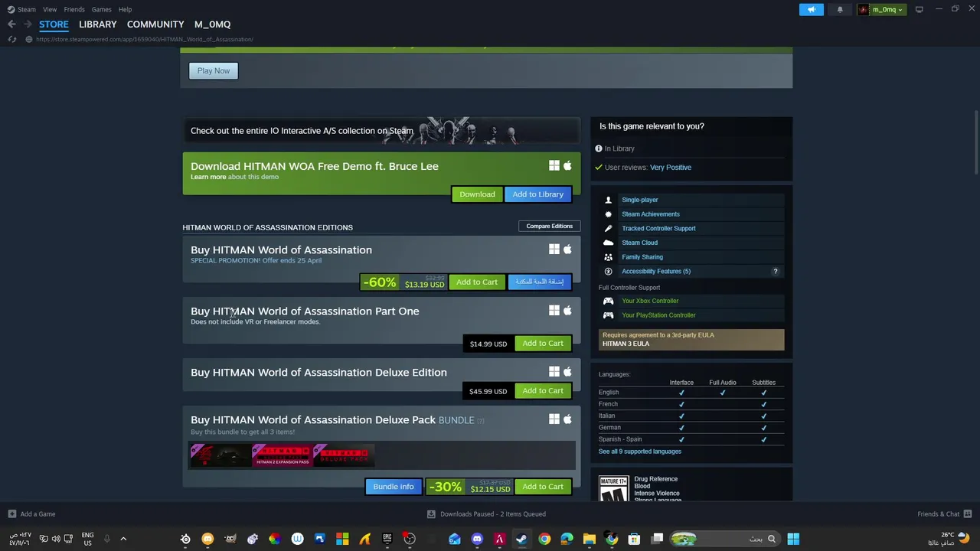The height and width of the screenshot is (551, 980).
Task: Add HITMAN World of Assassination ($13.19) to cart
Action: pyautogui.click(x=477, y=282)
